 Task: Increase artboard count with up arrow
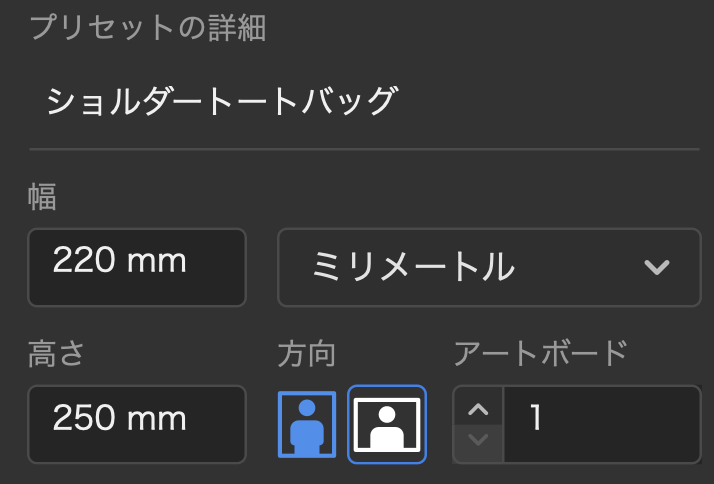click(x=478, y=408)
